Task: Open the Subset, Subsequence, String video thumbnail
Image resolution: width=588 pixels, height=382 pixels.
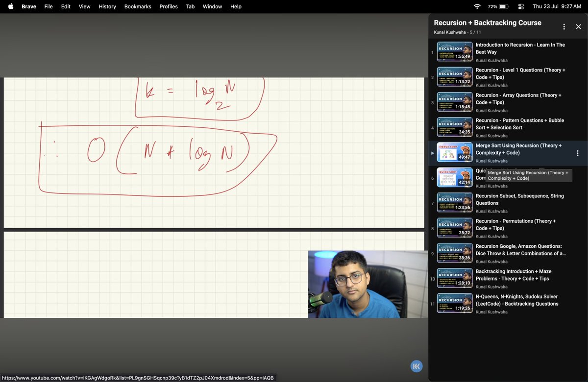Action: point(455,203)
